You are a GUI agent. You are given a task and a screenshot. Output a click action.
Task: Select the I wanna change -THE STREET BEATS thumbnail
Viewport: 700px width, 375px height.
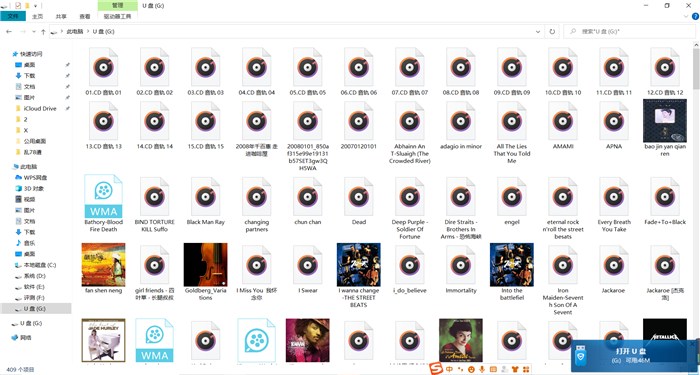coord(358,265)
